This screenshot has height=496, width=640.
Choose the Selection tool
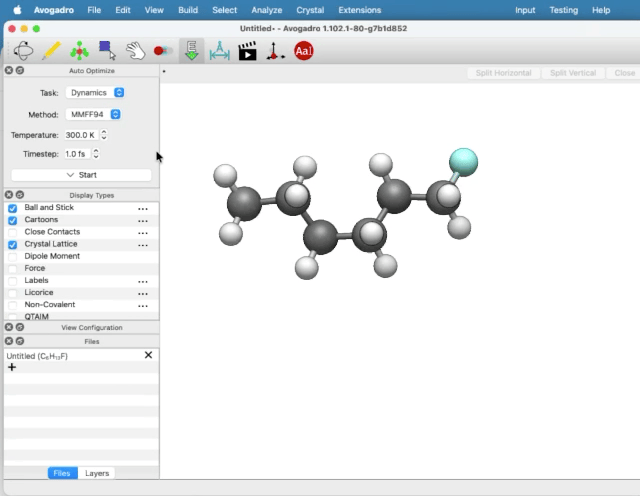tap(107, 49)
